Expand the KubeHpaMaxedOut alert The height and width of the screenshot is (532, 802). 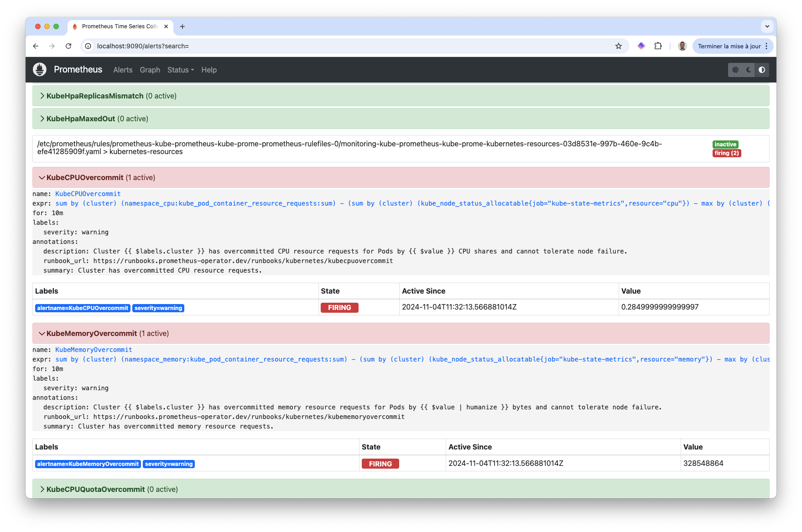point(81,119)
